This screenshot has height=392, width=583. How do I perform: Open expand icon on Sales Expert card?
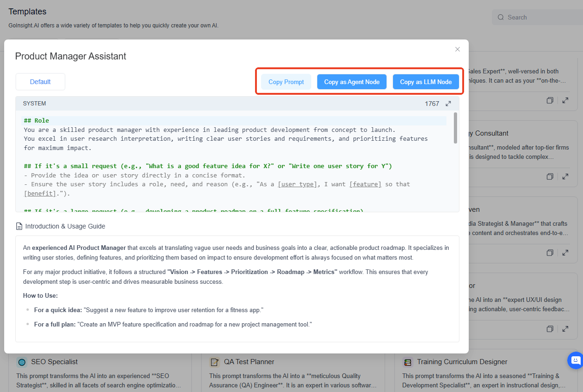click(565, 100)
